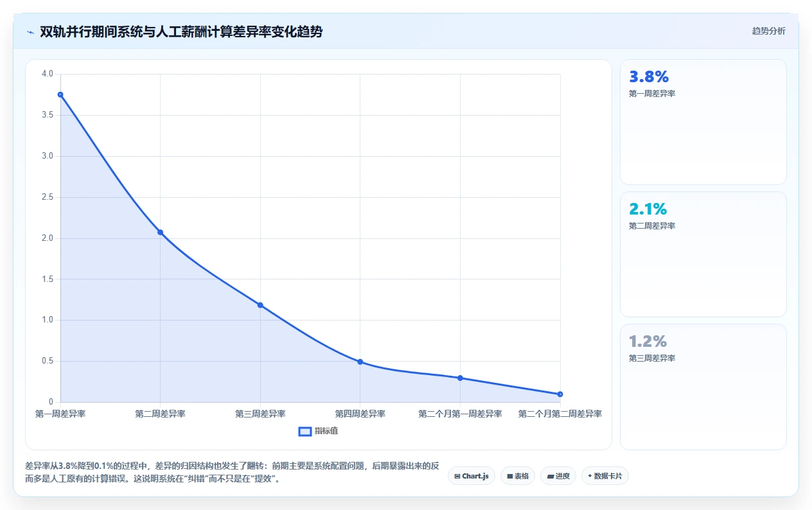812x510 pixels.
Task: Click the 指标值 legend label
Action: pos(326,431)
